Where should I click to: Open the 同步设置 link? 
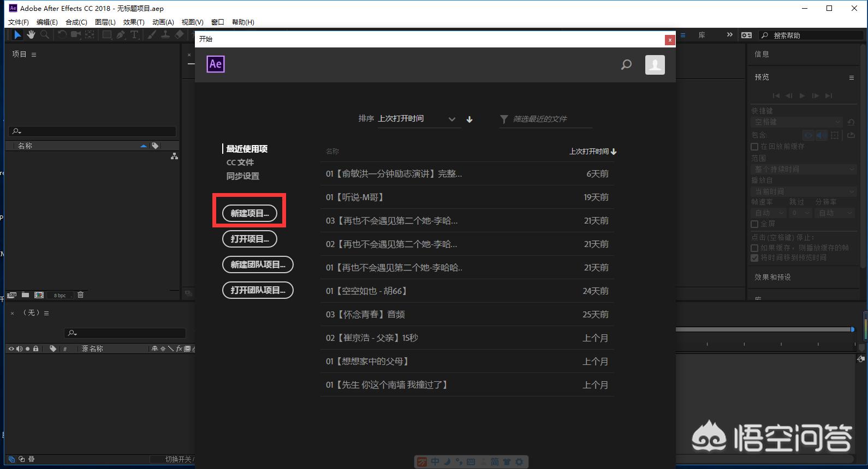coord(243,176)
